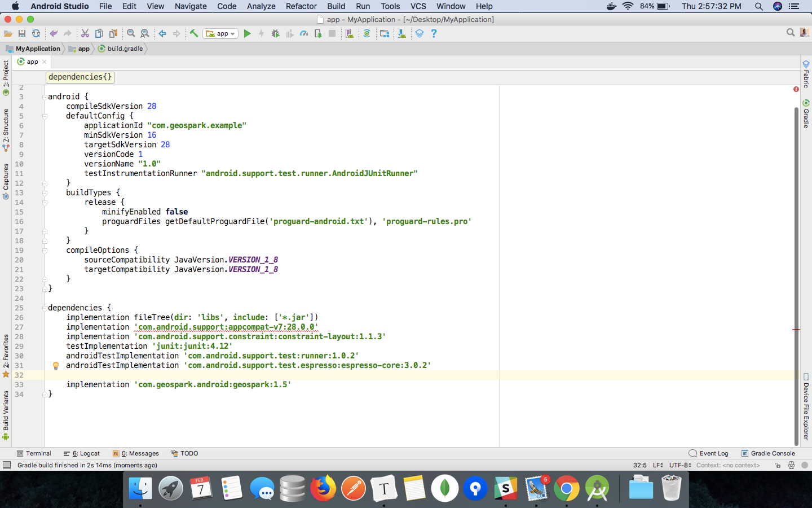Image resolution: width=812 pixels, height=508 pixels.
Task: Click build.gradle breadcrumb in navigation bar
Action: (x=120, y=49)
